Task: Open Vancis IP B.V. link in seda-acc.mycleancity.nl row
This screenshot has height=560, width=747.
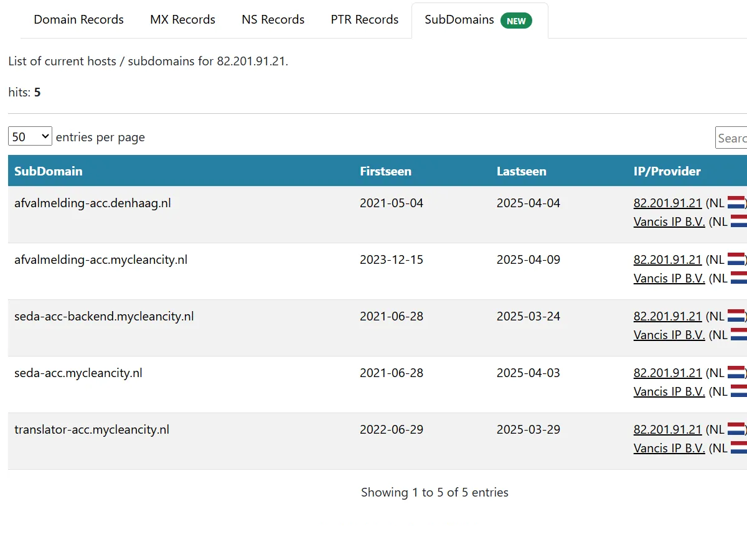Action: [669, 391]
